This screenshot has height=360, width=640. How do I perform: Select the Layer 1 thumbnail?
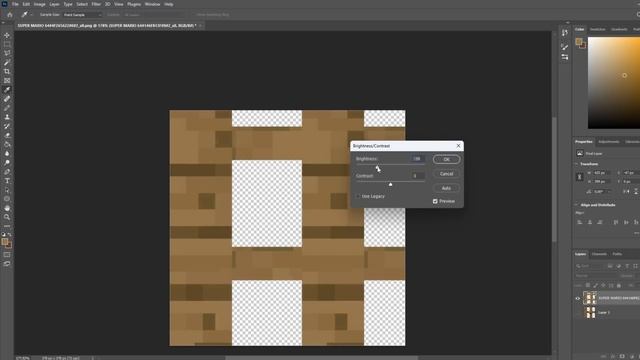point(590,313)
